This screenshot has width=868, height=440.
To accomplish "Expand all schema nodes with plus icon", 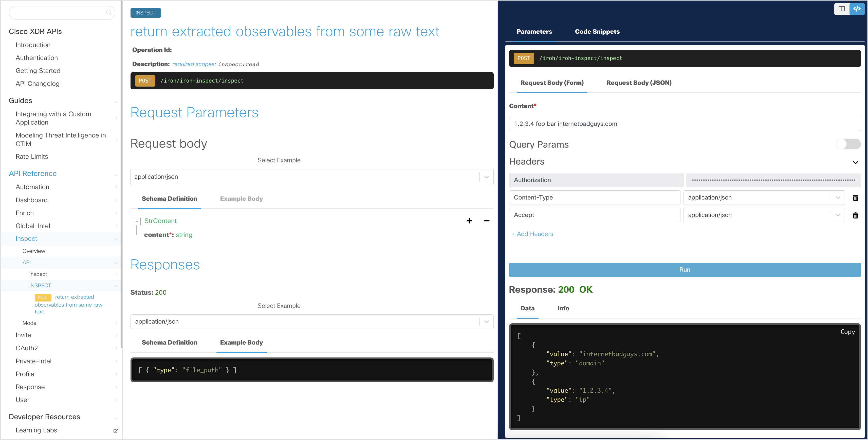I will coord(469,221).
